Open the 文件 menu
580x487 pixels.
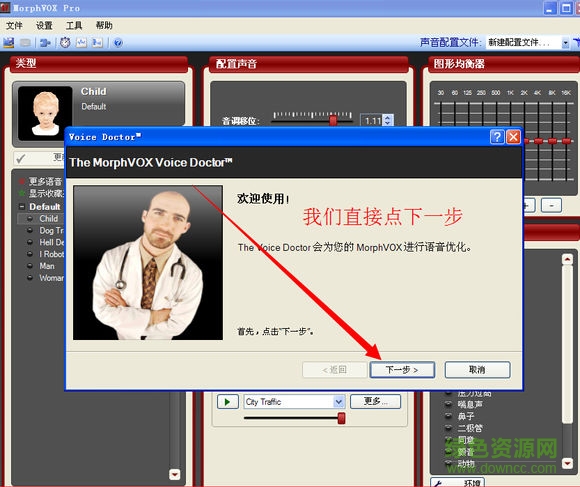pos(14,26)
